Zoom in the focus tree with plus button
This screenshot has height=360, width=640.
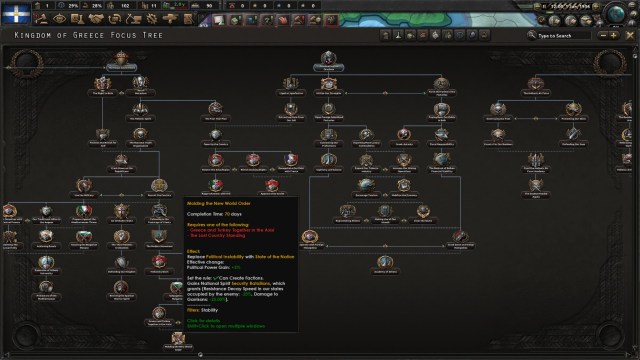pos(613,36)
